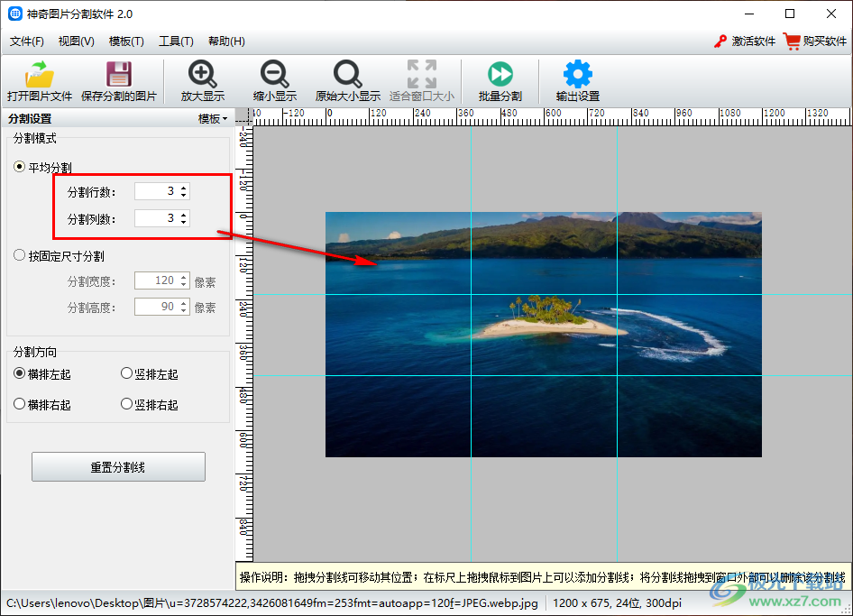The height and width of the screenshot is (616, 853).
Task: Click 原始大小显示 magnifier icon
Action: pos(348,74)
